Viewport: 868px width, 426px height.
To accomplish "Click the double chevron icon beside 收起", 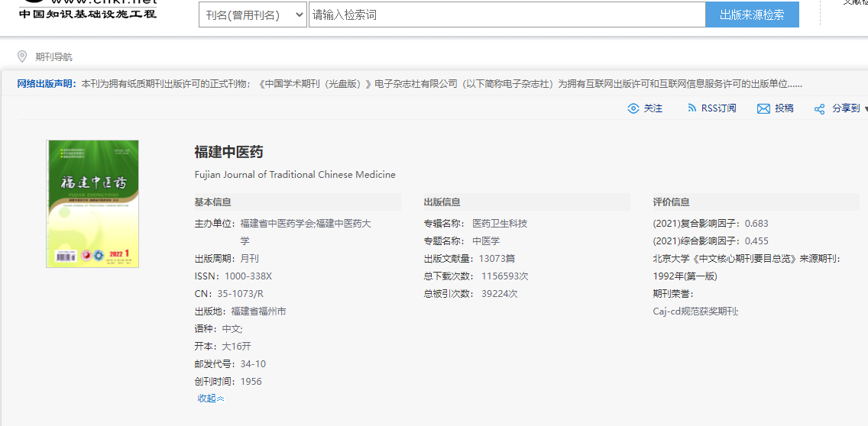I will 221,399.
